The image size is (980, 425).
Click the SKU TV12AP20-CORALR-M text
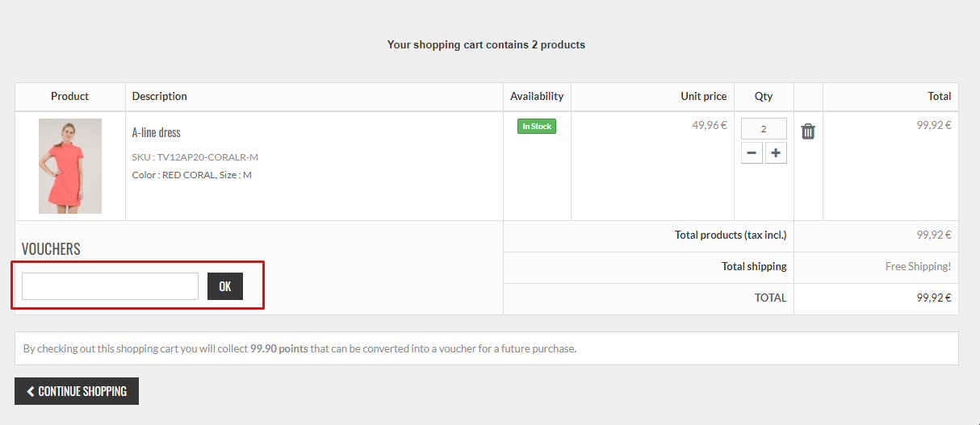coord(195,157)
